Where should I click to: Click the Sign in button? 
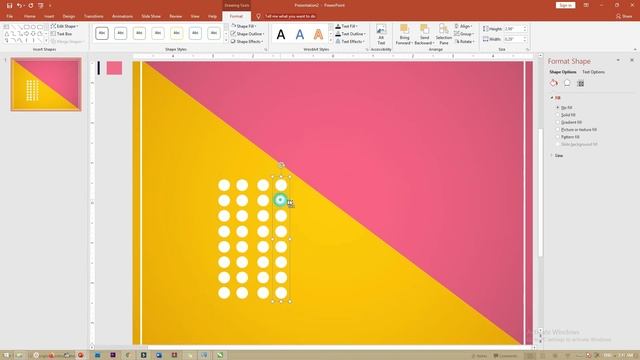[565, 5]
